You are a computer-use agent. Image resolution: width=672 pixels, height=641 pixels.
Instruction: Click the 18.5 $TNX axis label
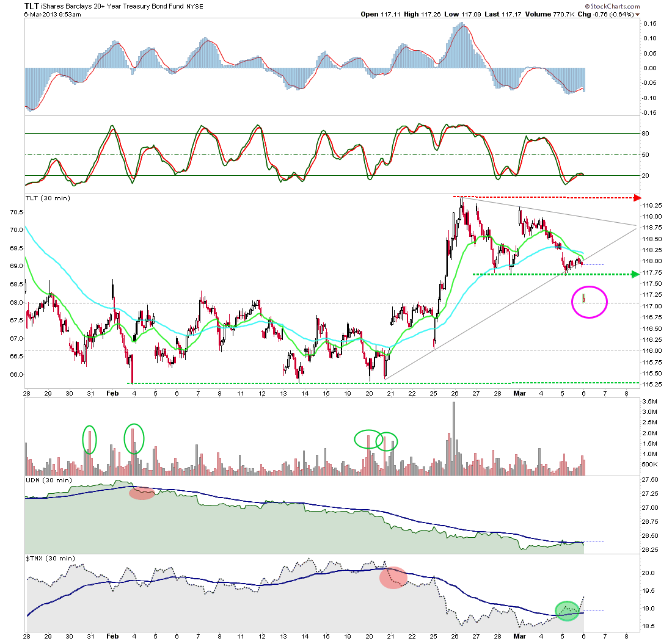648,626
